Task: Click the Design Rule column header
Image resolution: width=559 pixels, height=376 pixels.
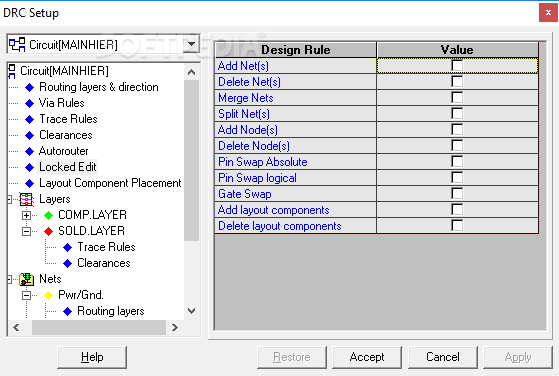Action: pos(296,50)
